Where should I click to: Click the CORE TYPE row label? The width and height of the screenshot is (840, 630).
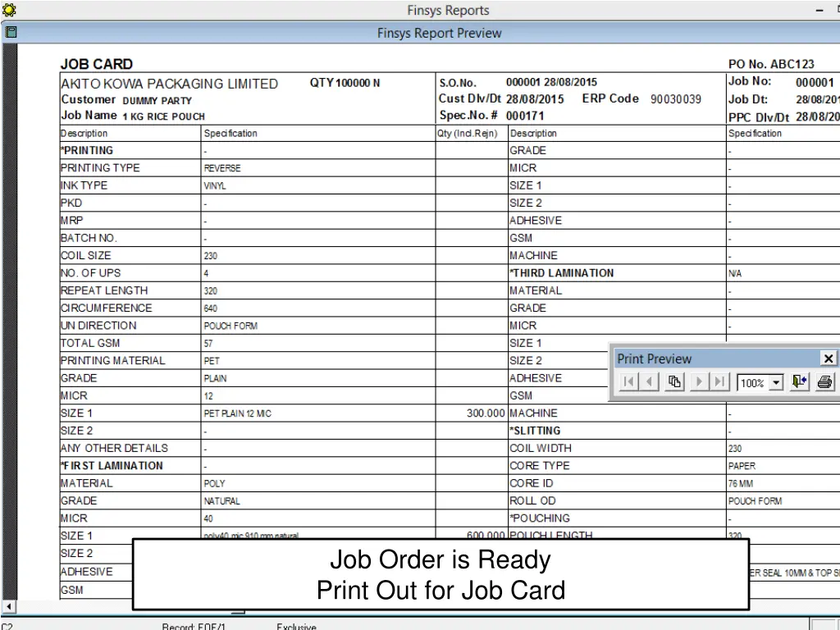tap(540, 466)
